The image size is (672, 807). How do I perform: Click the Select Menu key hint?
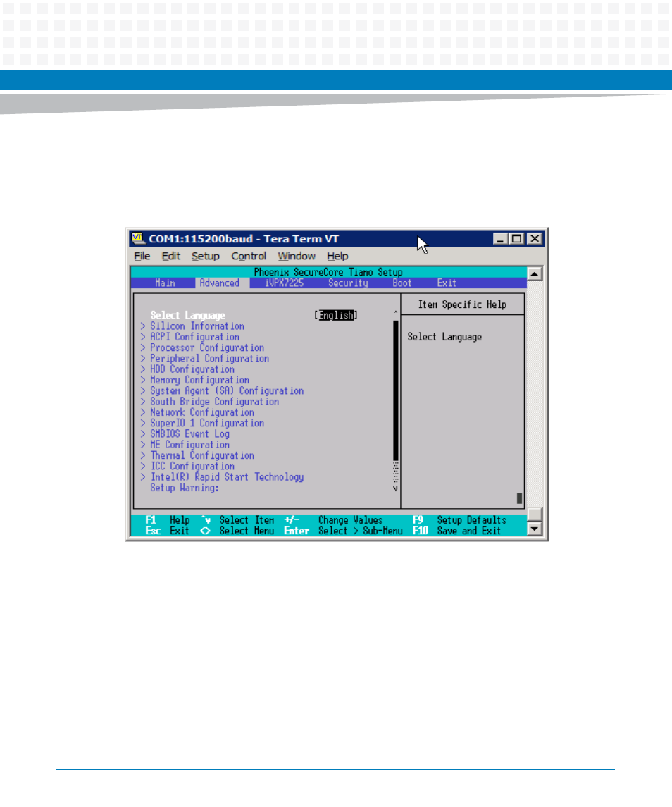tap(237, 531)
